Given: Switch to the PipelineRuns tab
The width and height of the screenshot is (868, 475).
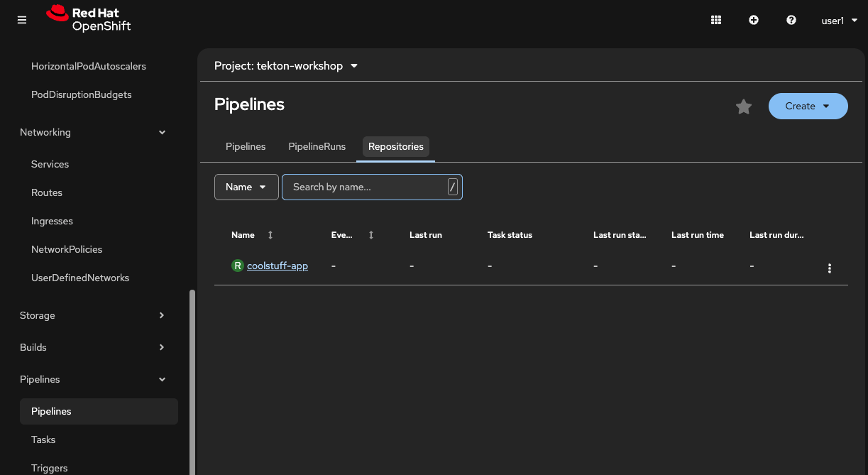Looking at the screenshot, I should tap(317, 146).
